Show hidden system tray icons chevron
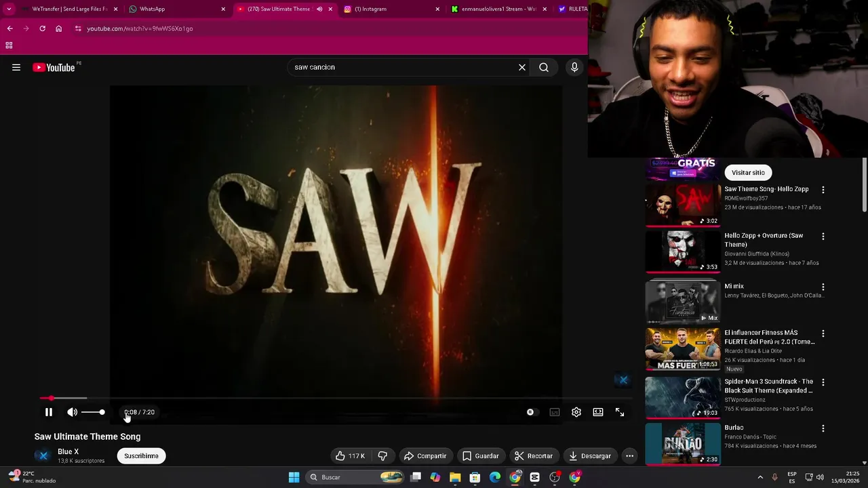This screenshot has width=868, height=488. [760, 477]
